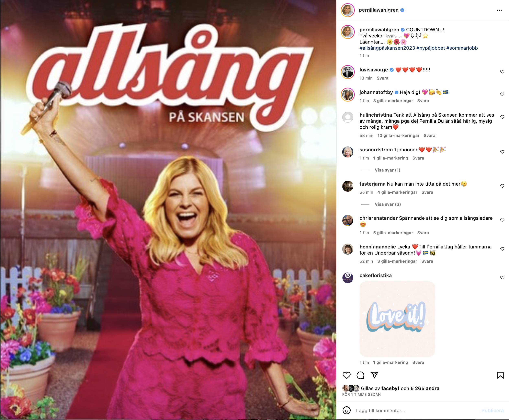This screenshot has height=420, width=509.
Task: Open the three-dot more options menu
Action: click(500, 10)
